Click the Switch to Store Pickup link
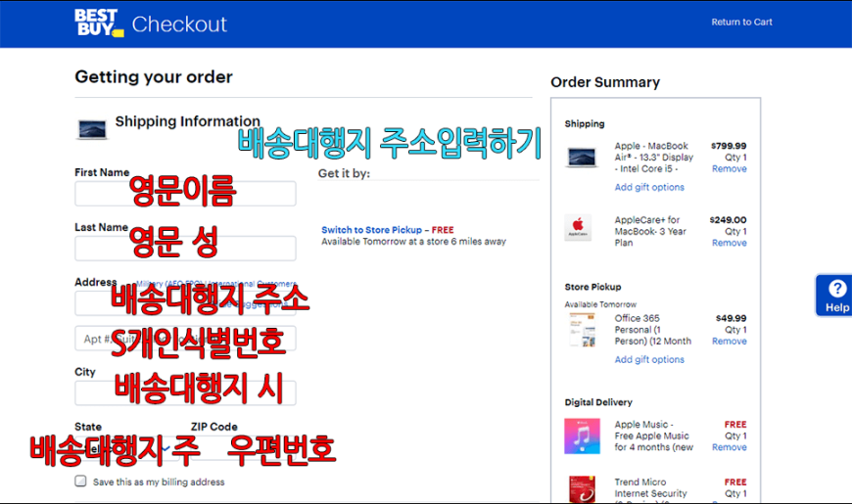Screen dimensions: 852x504 [x=372, y=230]
